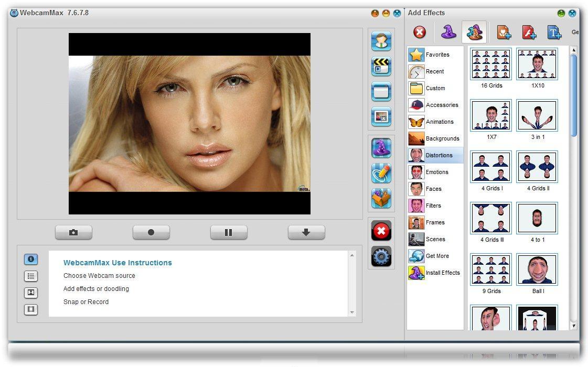The image size is (588, 367).
Task: Click instructions panel scroll down arrow
Action: (352, 312)
